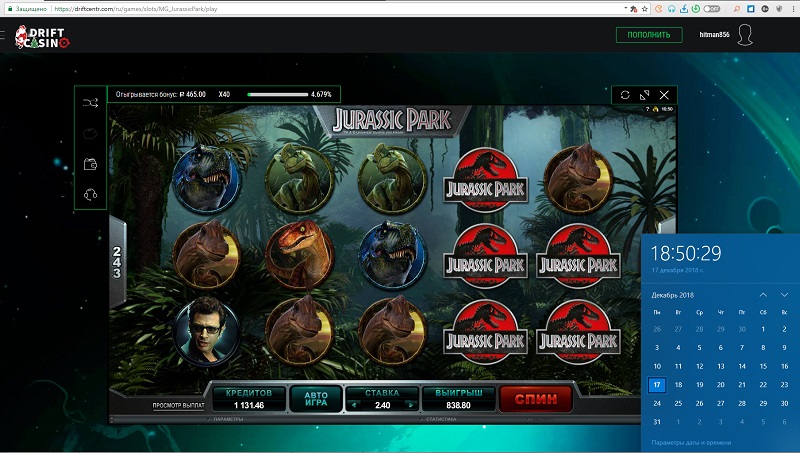This screenshot has width=800, height=453.
Task: Open support headset icon in sidebar
Action: click(x=90, y=194)
